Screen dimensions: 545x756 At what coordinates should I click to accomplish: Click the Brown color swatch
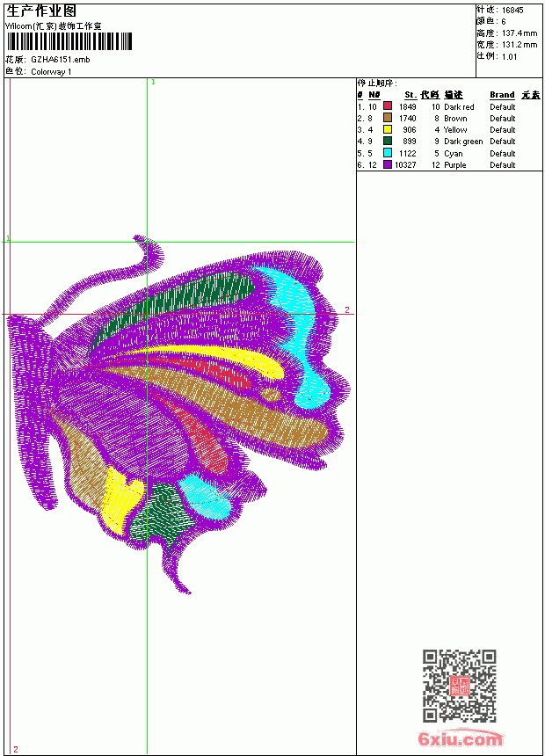(388, 118)
